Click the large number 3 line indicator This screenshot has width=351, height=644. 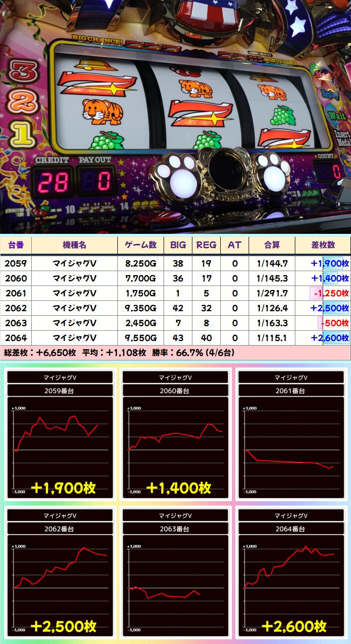click(x=23, y=72)
